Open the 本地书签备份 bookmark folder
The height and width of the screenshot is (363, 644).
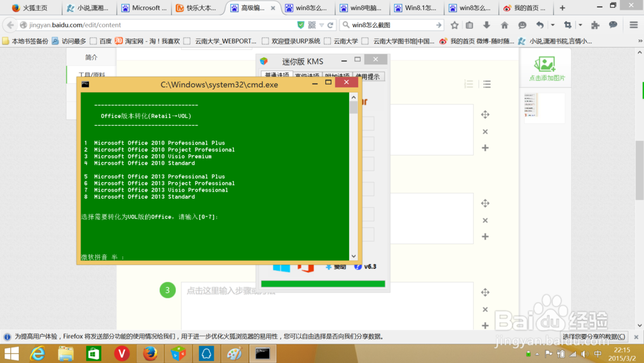click(25, 41)
